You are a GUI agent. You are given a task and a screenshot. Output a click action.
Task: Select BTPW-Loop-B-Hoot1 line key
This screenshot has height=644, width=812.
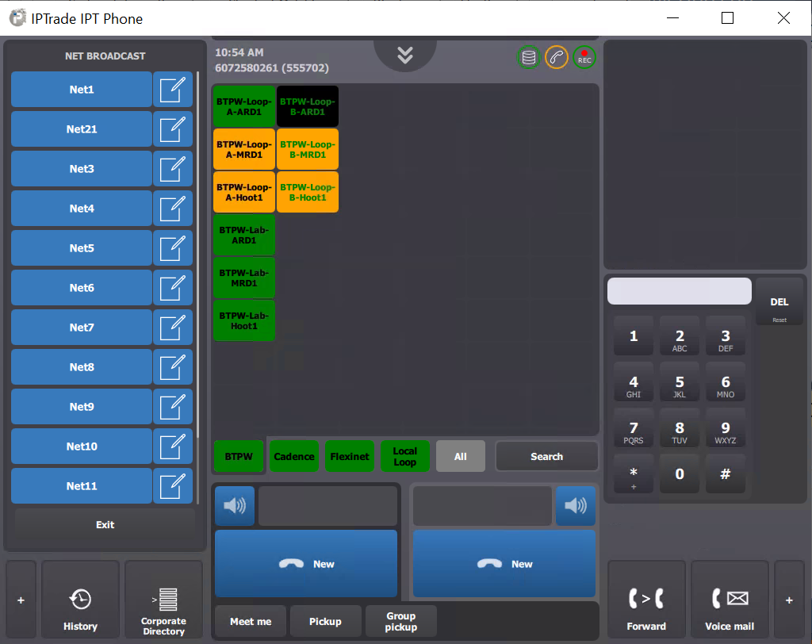coord(308,192)
